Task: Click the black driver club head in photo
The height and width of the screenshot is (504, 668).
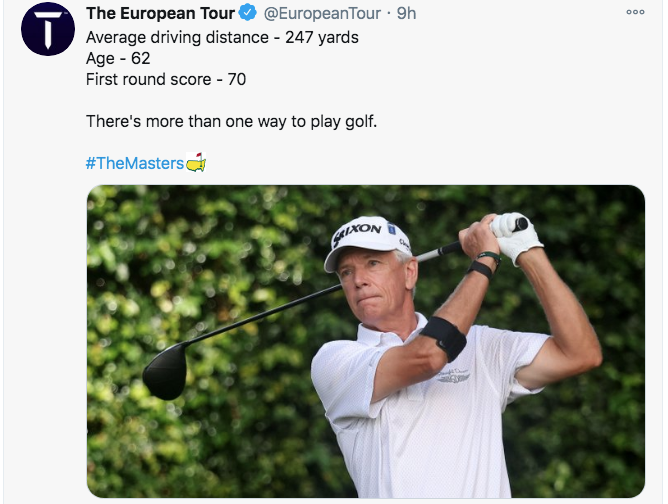Action: coord(165,371)
